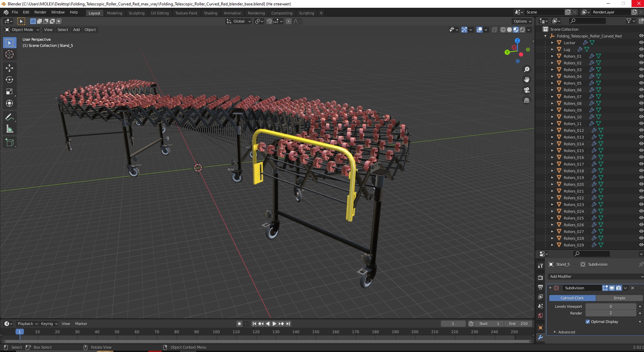The image size is (644, 352).
Task: Expand the Advanced subdivision section
Action: coord(566,332)
